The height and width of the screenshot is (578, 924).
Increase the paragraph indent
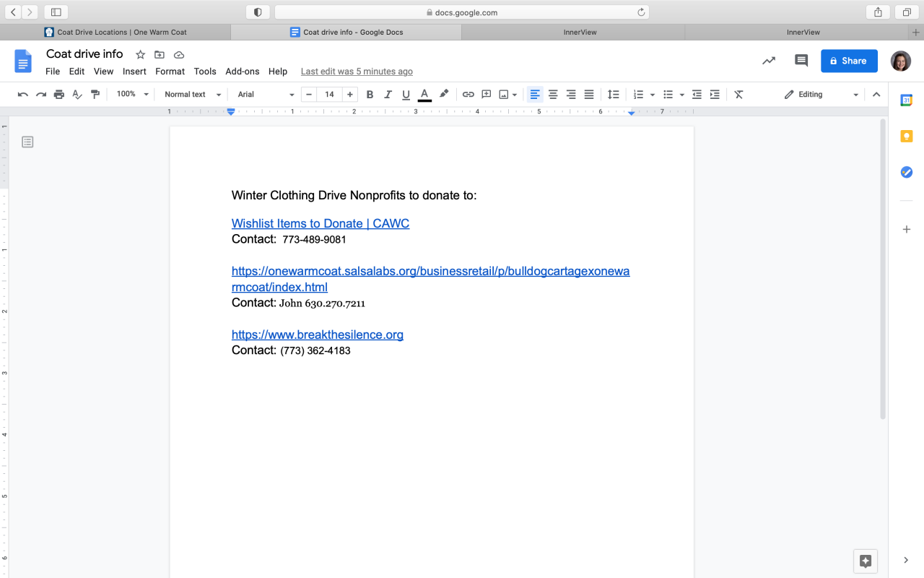pos(715,95)
